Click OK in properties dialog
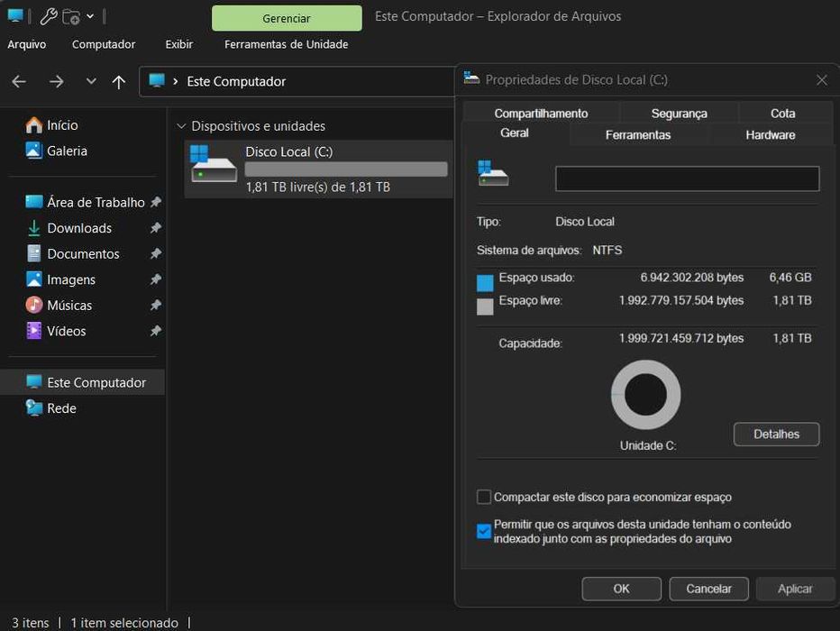This screenshot has width=840, height=631. 621,589
